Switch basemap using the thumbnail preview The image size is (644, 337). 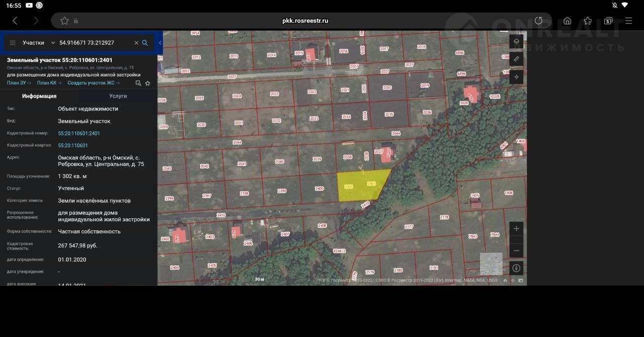(491, 264)
